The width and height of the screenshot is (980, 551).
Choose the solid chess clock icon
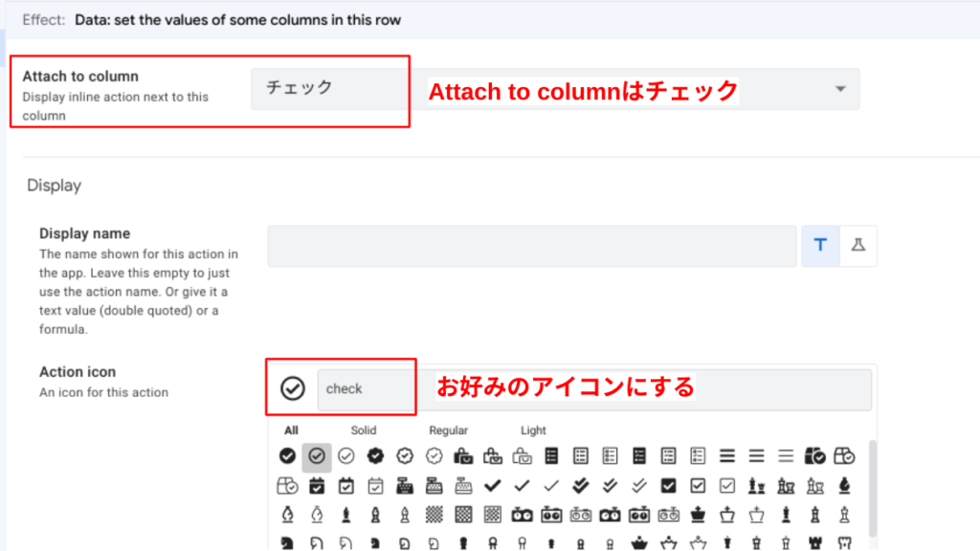point(523,515)
